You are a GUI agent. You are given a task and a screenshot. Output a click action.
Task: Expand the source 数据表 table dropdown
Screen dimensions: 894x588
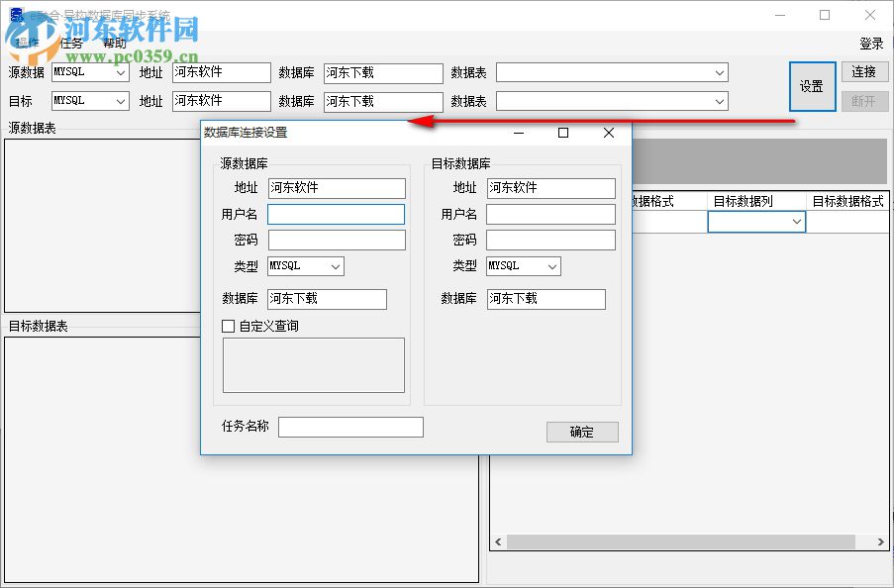720,72
